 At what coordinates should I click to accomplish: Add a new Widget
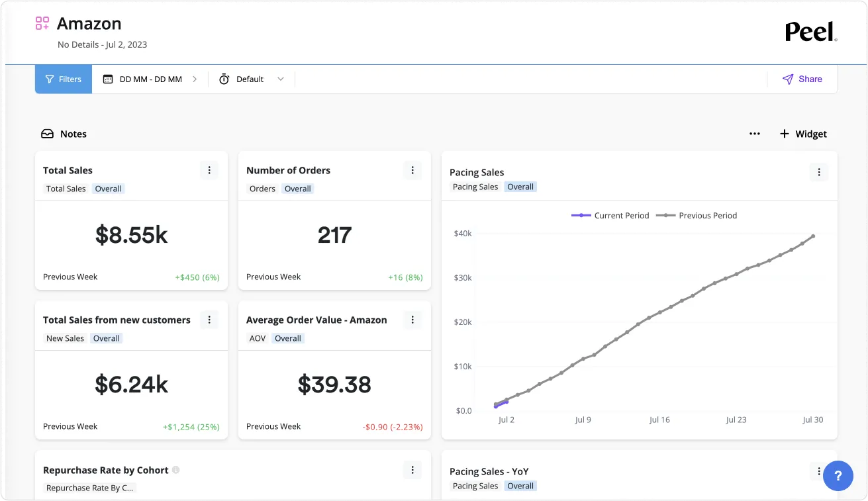point(803,134)
